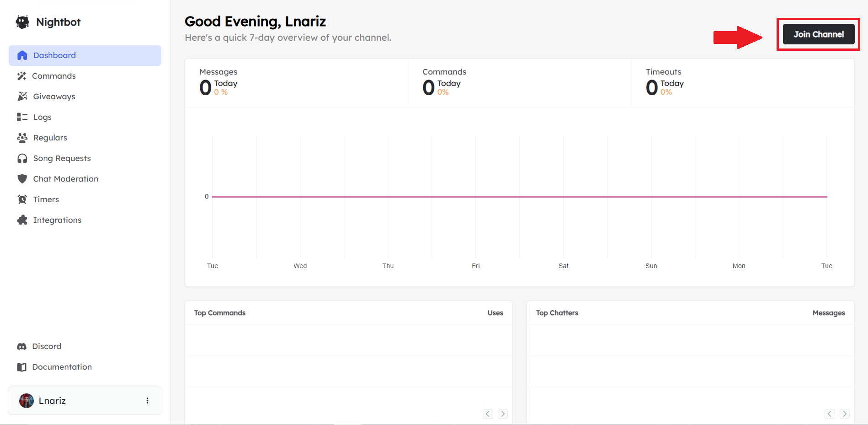Image resolution: width=868 pixels, height=425 pixels.
Task: Click the Lnariz profile avatar
Action: [x=27, y=401]
